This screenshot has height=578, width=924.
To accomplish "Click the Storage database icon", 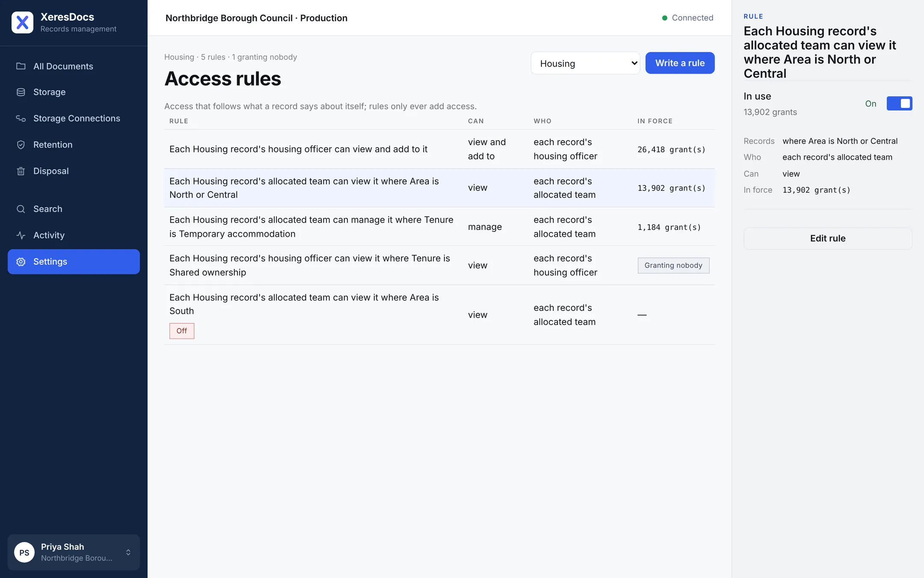I will click(x=21, y=92).
